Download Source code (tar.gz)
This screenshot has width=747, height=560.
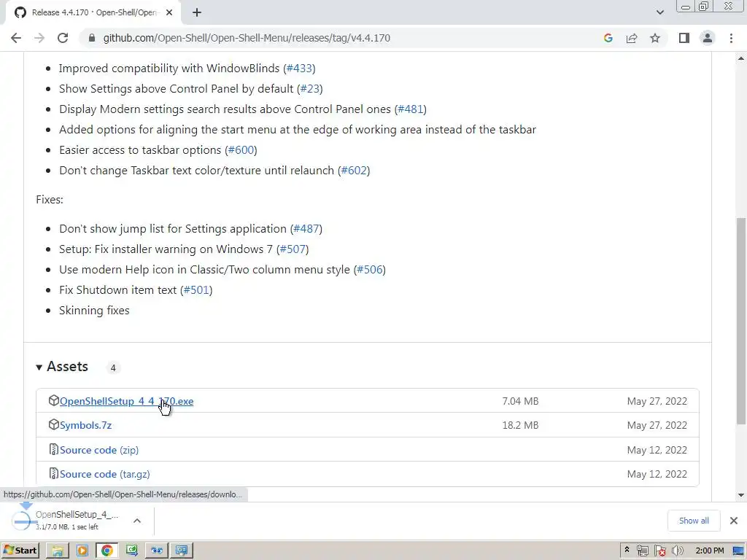point(105,474)
